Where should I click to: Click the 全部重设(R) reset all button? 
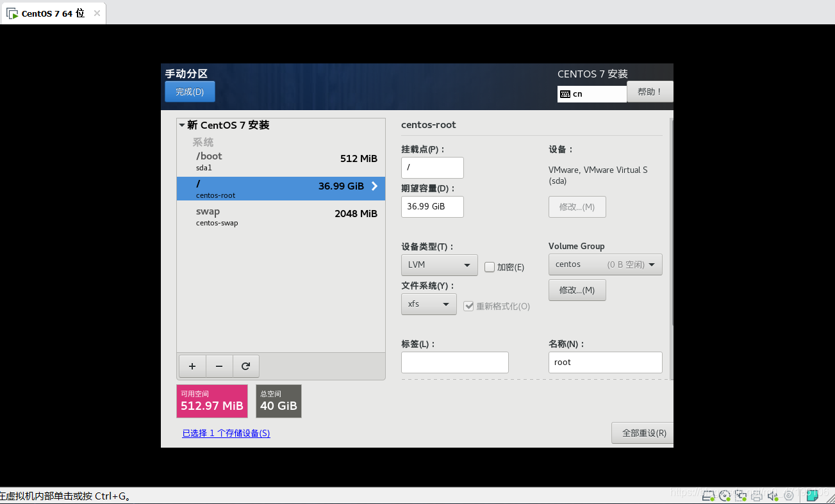point(643,433)
